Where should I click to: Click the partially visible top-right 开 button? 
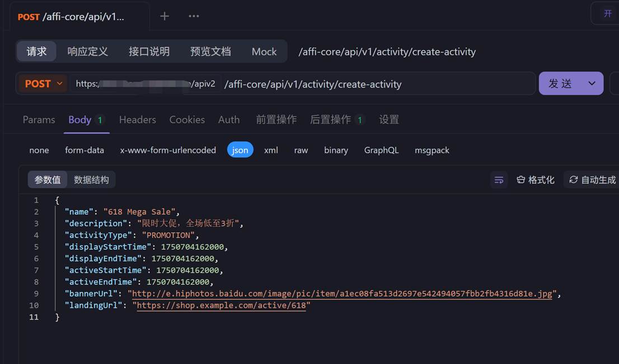tap(607, 14)
